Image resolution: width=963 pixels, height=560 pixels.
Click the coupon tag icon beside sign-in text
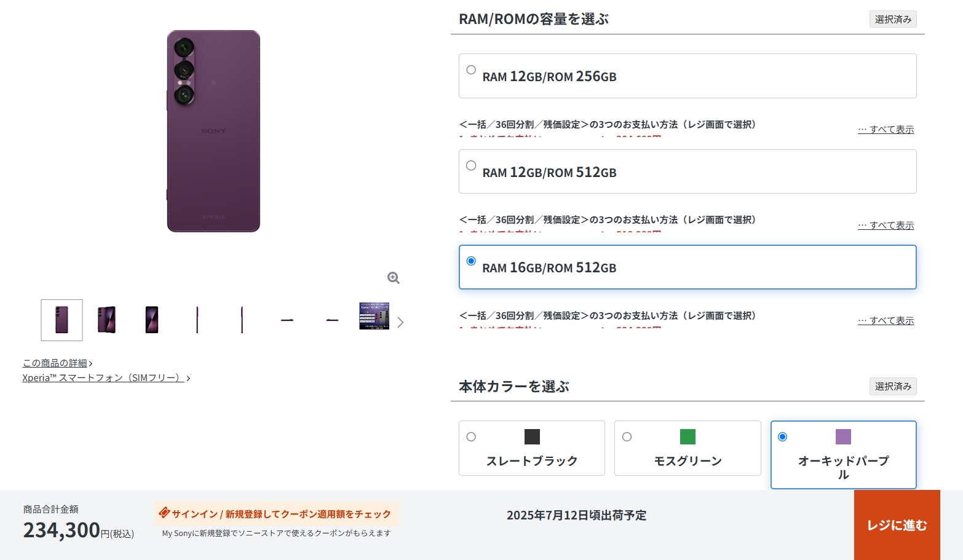164,513
